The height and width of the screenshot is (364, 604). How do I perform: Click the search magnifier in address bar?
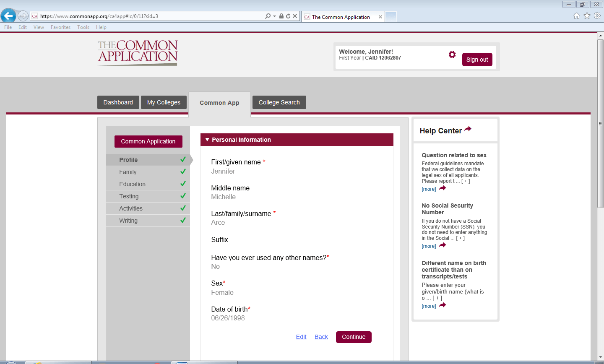(268, 16)
